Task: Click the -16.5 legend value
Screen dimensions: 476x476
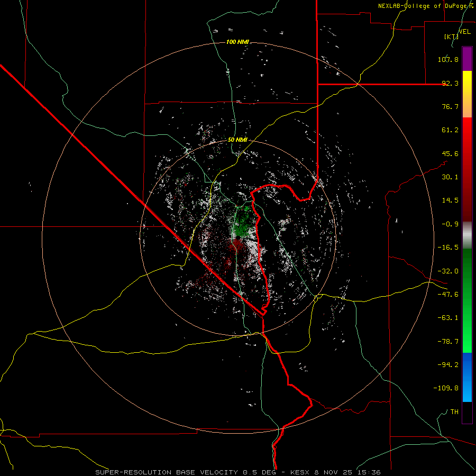Action: coord(448,248)
